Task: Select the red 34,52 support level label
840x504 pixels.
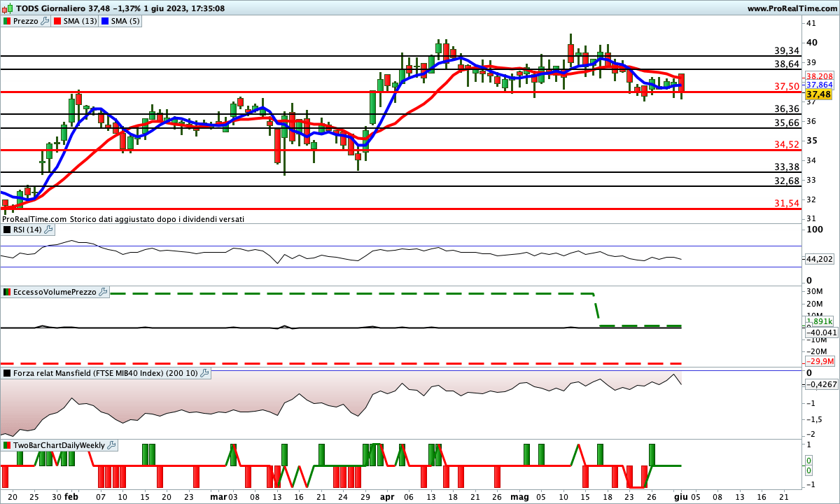Action: (787, 145)
